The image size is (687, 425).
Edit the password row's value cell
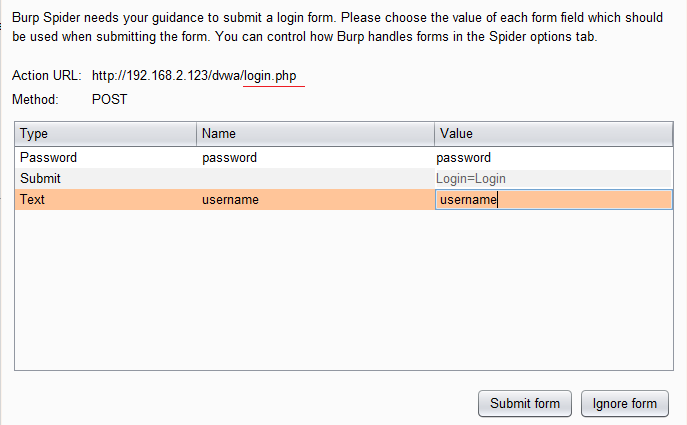[553, 157]
